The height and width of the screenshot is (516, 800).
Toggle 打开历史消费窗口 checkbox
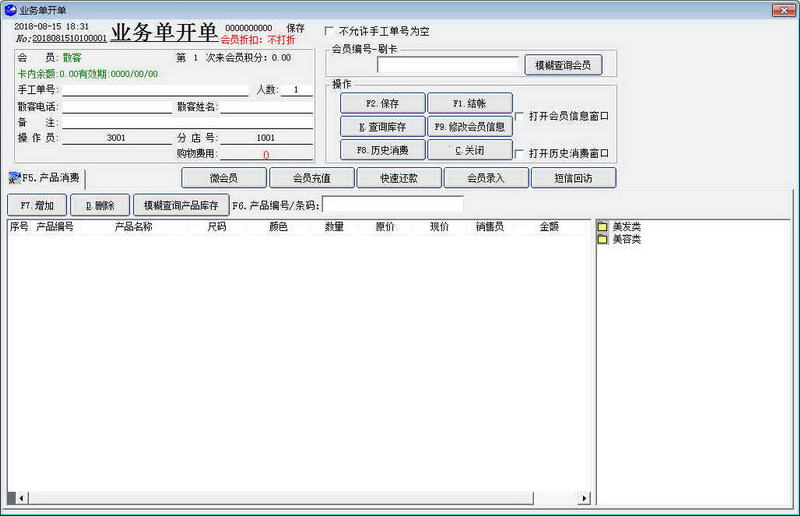519,153
